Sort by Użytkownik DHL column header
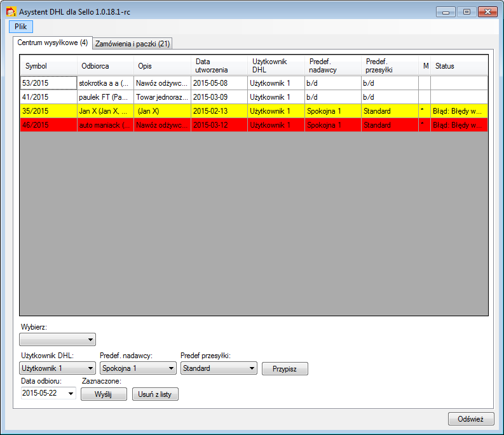The height and width of the screenshot is (435, 504). pyautogui.click(x=276, y=66)
